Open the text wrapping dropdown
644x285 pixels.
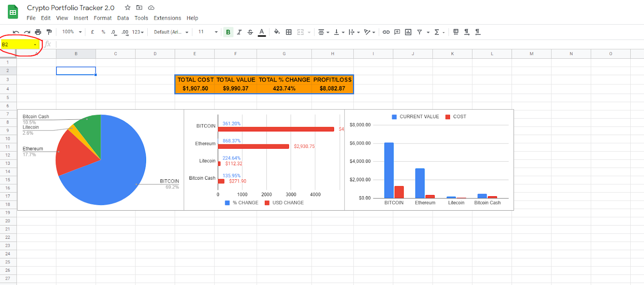click(x=354, y=32)
